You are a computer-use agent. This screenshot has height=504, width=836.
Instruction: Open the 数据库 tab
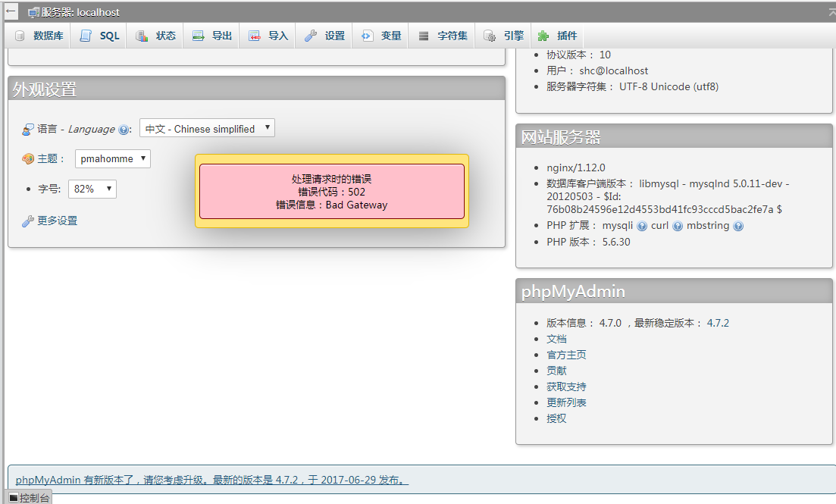tap(39, 36)
